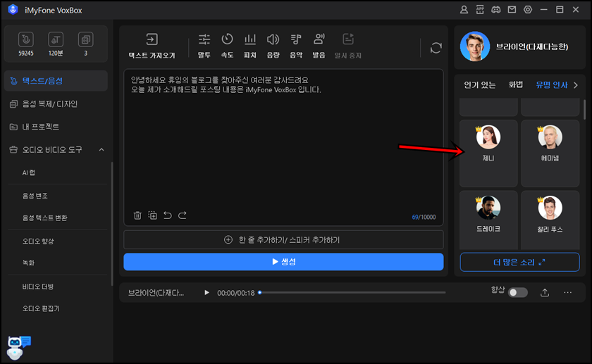Click the character count icon showing 59245
Screen dimensions: 592x364
coord(25,39)
